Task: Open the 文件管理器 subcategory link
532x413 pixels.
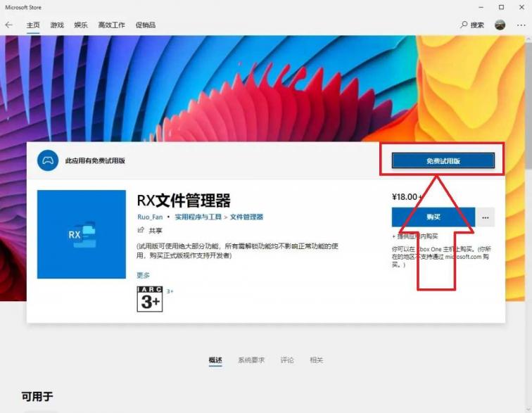Action: point(247,217)
